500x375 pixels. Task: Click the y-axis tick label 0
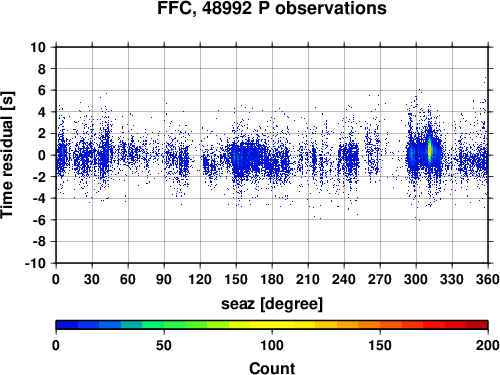pyautogui.click(x=42, y=155)
